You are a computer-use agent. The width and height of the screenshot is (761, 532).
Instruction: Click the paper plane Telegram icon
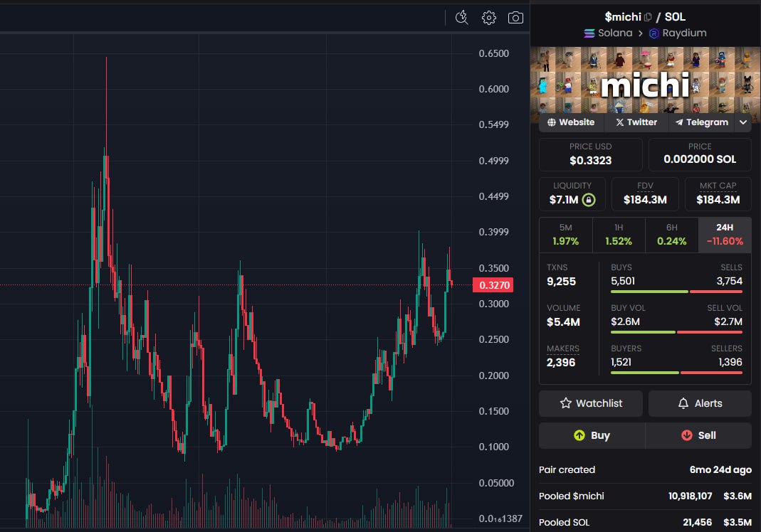pyautogui.click(x=679, y=122)
